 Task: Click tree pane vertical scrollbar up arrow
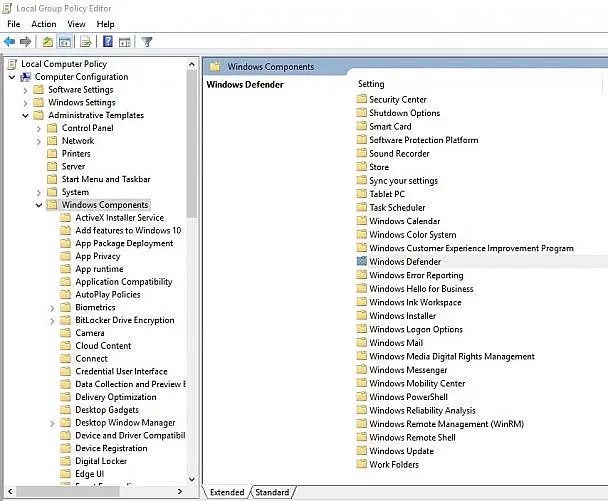click(192, 64)
